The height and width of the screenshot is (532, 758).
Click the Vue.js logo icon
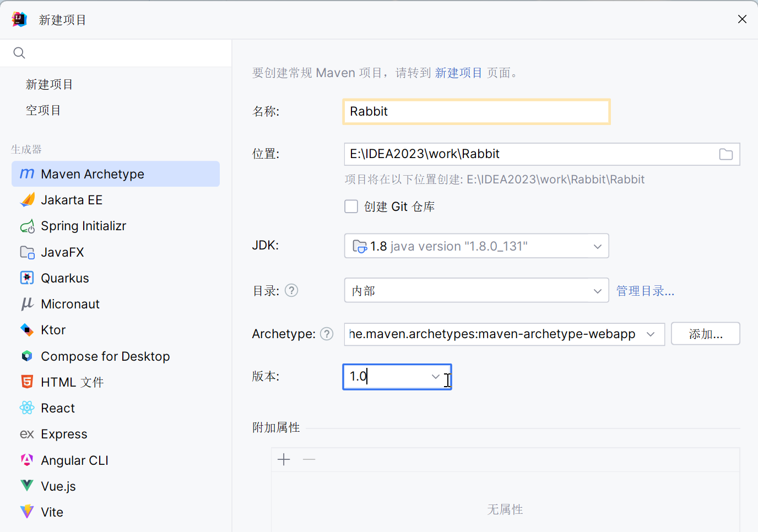coord(27,486)
